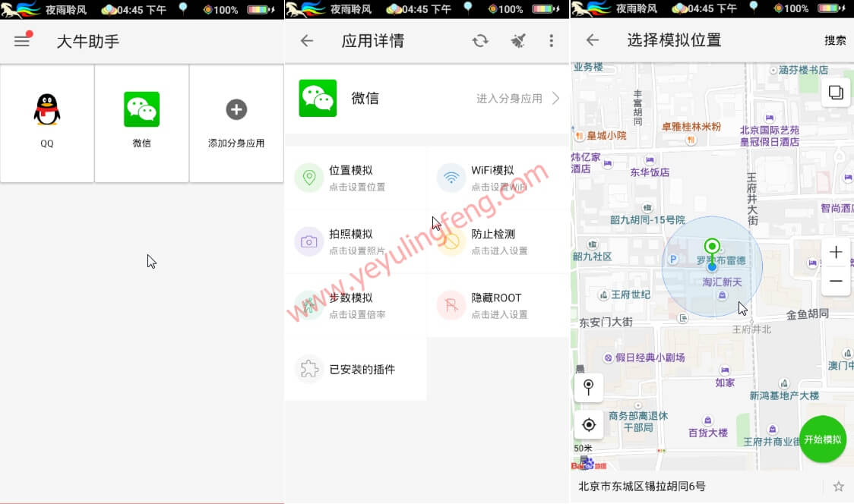This screenshot has width=854, height=504.
Task: Open the 微信 clone app tile
Action: (141, 124)
